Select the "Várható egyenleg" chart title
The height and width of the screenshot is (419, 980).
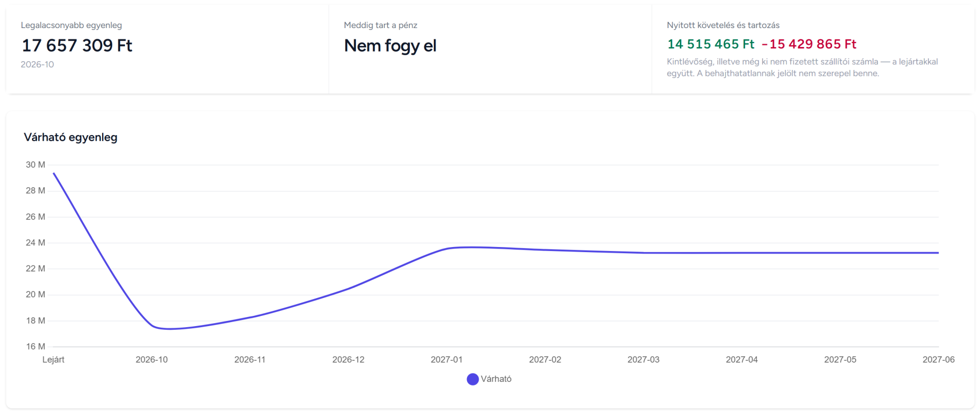[70, 137]
